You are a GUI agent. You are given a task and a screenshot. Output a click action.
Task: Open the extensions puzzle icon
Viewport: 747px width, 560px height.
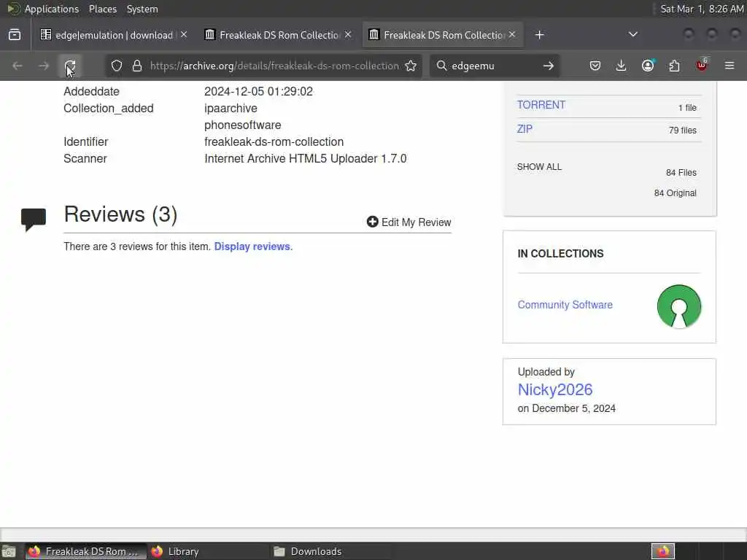[674, 66]
